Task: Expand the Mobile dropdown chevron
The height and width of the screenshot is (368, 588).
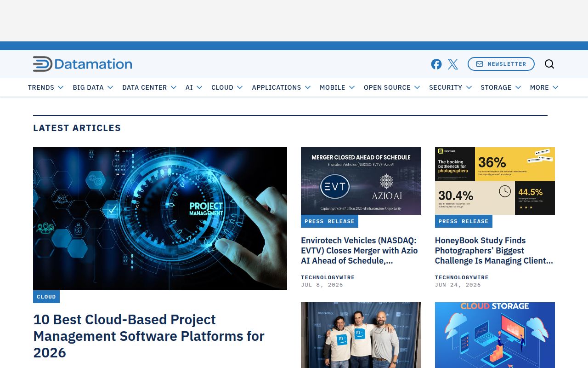Action: click(x=352, y=87)
